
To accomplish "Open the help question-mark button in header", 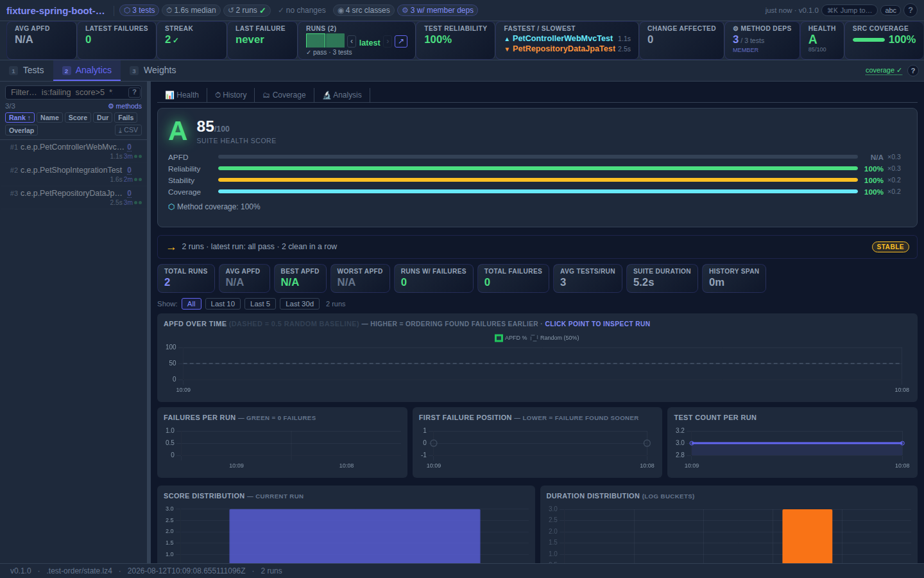I will click(x=910, y=10).
